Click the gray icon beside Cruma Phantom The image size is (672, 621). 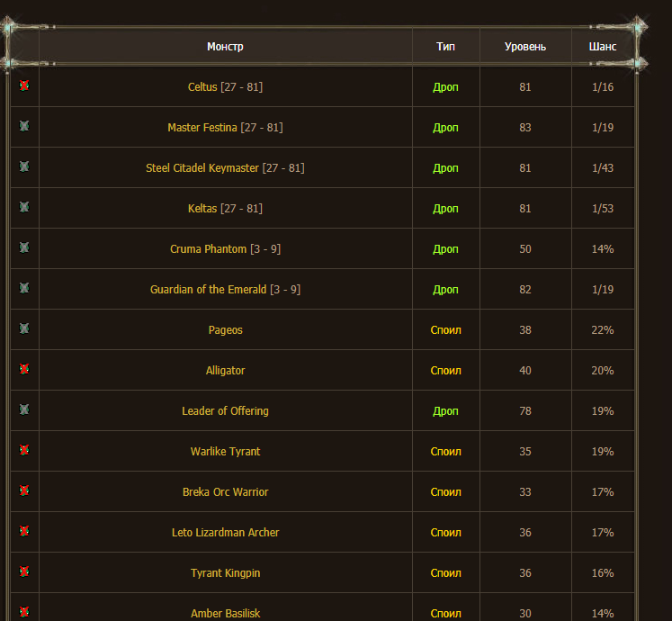(x=24, y=248)
